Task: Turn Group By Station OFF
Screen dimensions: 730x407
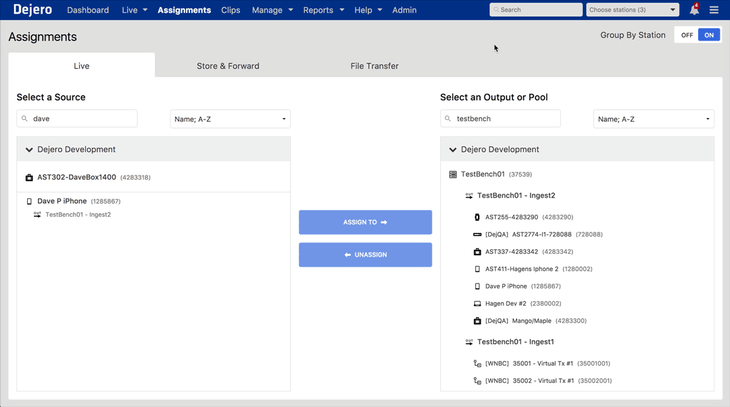Action: [687, 35]
